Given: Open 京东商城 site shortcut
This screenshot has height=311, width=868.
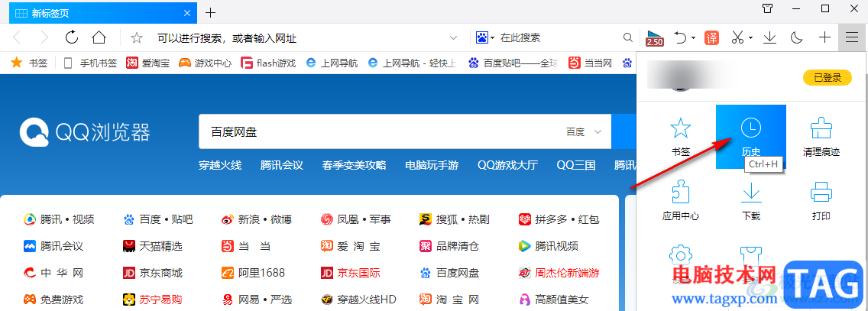Looking at the screenshot, I should tap(152, 273).
